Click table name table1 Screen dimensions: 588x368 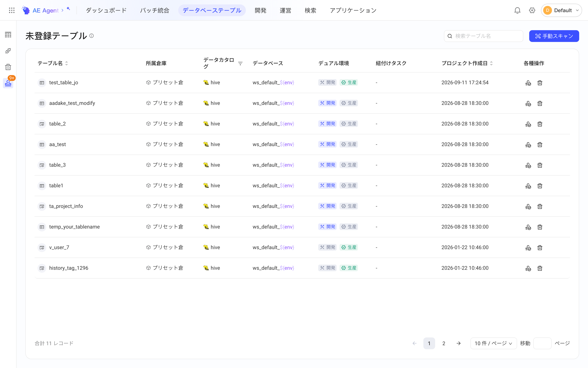point(56,185)
